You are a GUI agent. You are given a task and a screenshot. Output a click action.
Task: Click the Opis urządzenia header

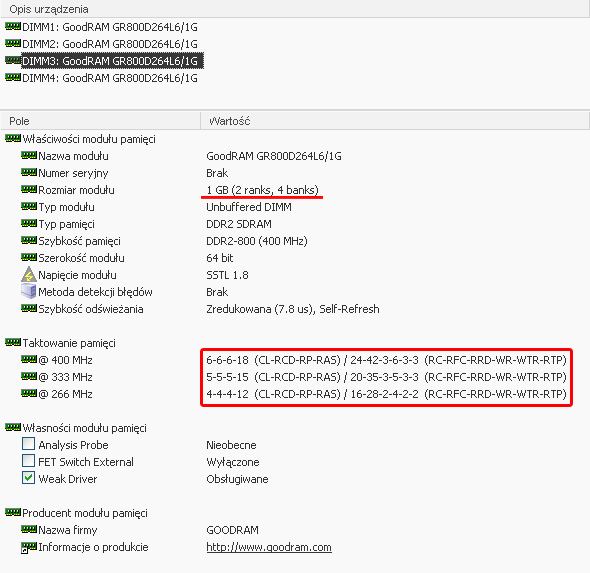[295, 9]
